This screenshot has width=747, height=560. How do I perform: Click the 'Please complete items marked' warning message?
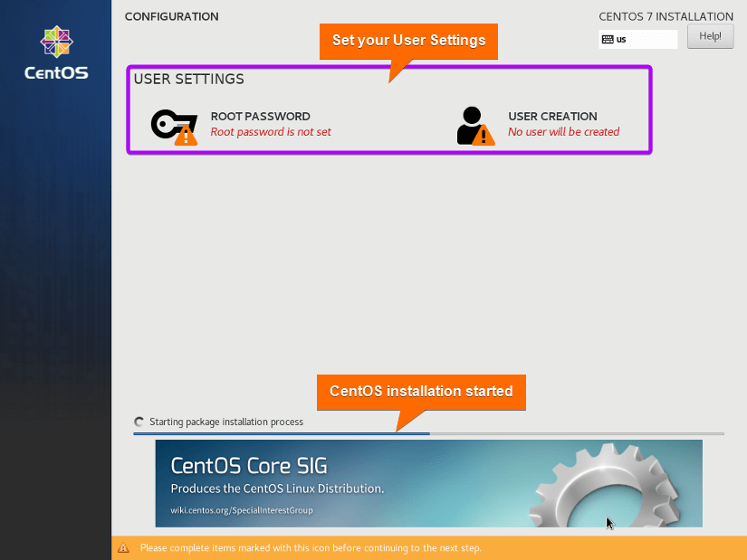311,547
